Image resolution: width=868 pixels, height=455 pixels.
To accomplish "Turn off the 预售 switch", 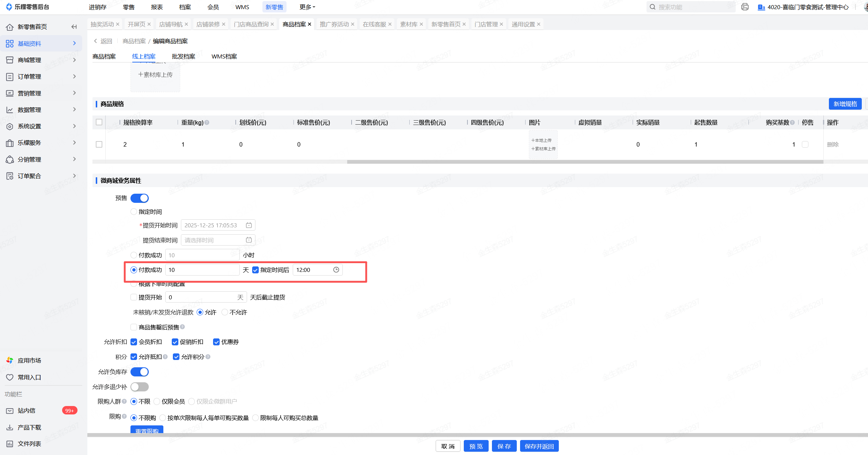I will pyautogui.click(x=140, y=198).
